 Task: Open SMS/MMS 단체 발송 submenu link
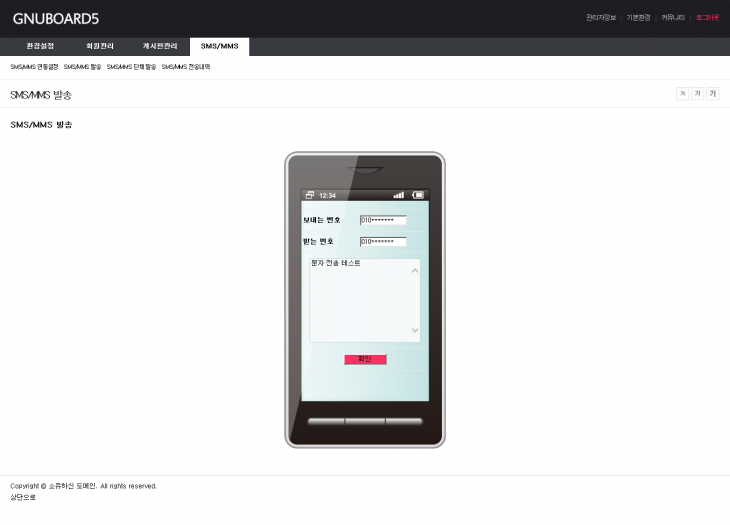[x=131, y=67]
